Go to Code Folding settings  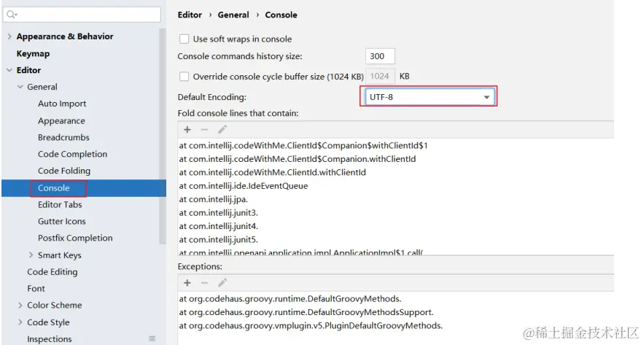tap(64, 171)
